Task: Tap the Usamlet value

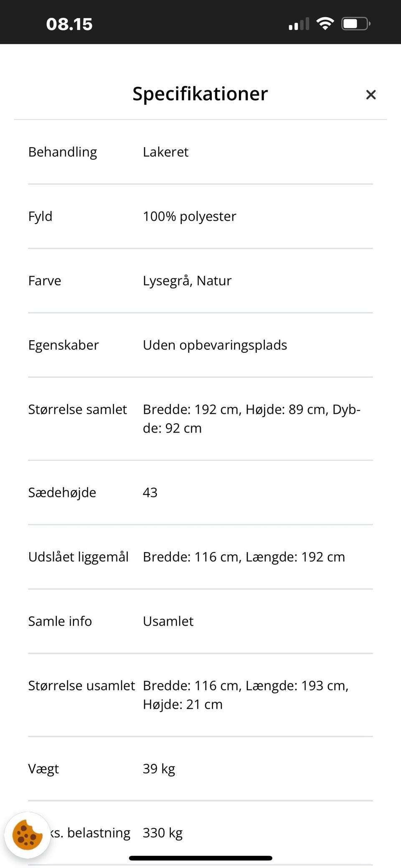Action: point(168,621)
